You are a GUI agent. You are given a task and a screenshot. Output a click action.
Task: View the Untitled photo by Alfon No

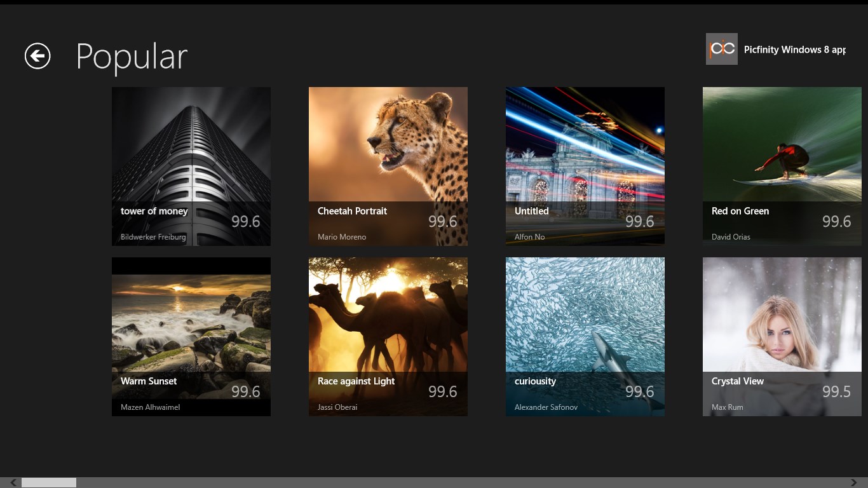[x=585, y=166]
